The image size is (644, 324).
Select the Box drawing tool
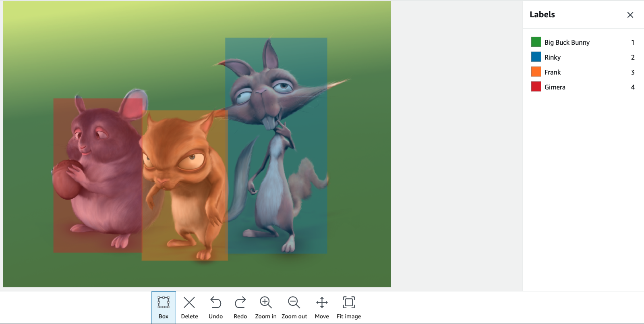tap(164, 307)
